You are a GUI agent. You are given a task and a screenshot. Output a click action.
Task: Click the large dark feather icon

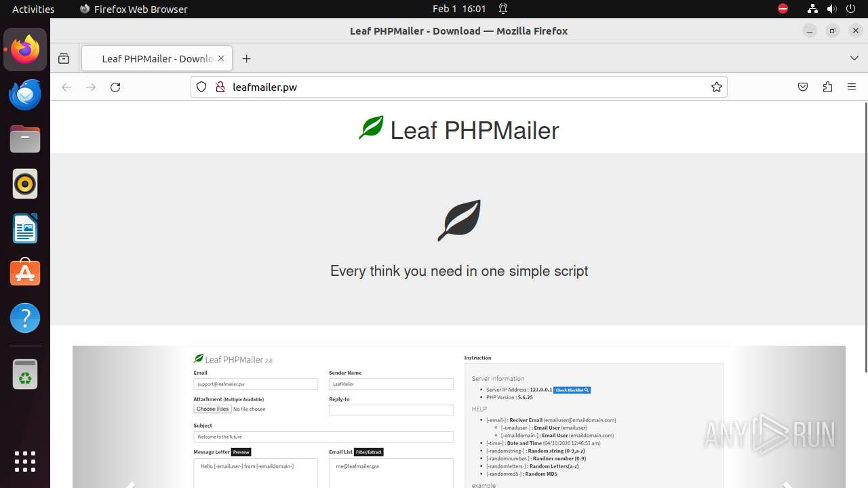tap(459, 220)
